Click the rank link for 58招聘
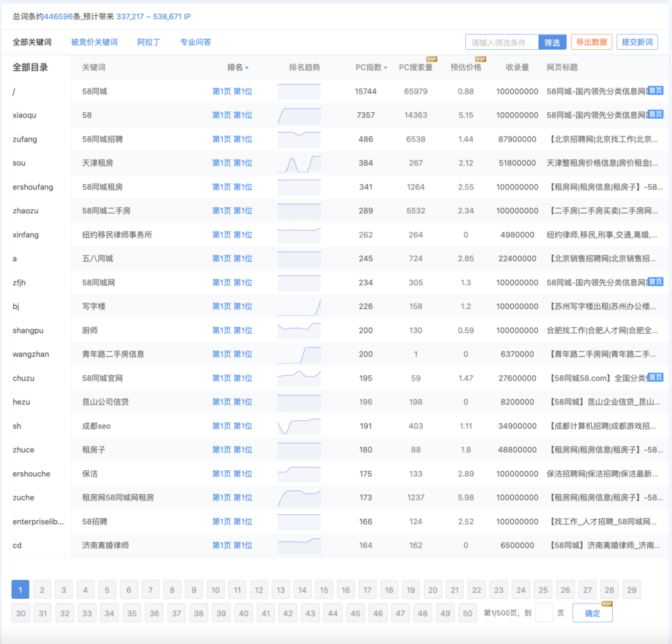672x644 pixels. tap(232, 521)
